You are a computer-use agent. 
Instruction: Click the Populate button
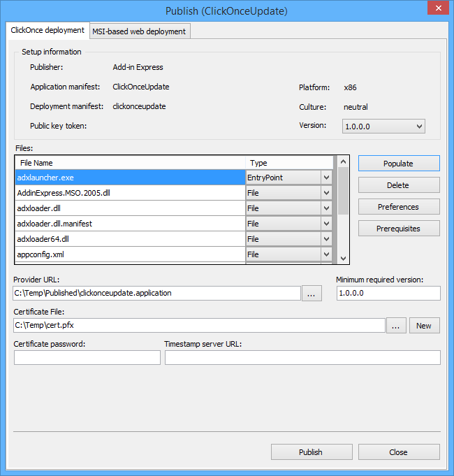[x=398, y=164]
